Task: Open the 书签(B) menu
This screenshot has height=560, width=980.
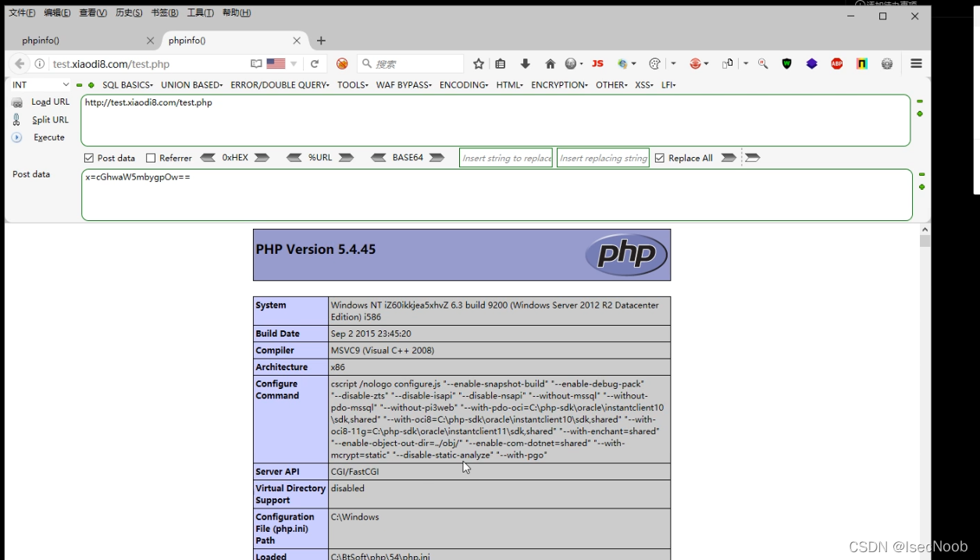Action: (x=165, y=12)
